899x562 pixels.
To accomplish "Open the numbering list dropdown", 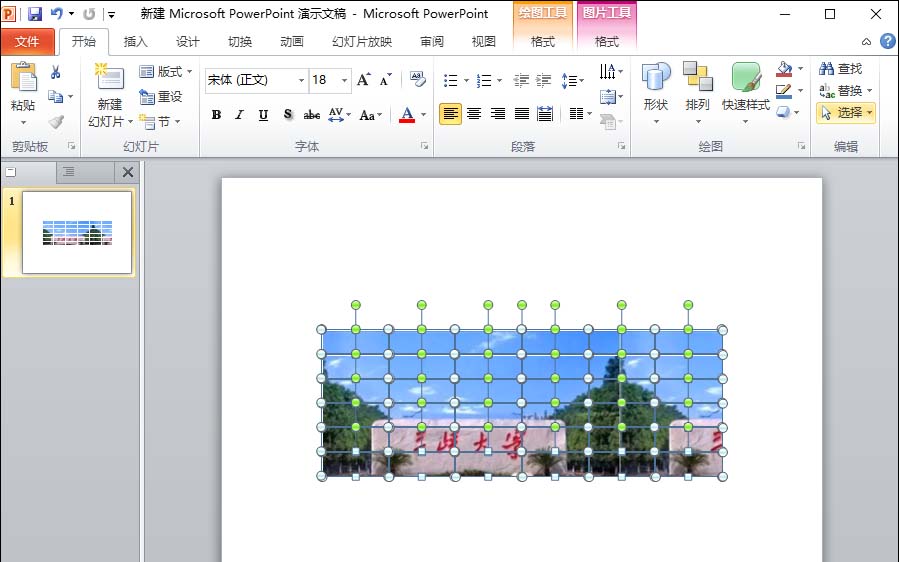I will point(499,80).
